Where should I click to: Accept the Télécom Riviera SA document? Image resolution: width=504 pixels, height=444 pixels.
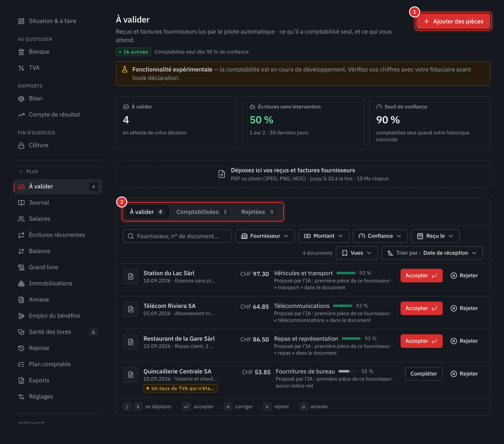coord(421,308)
